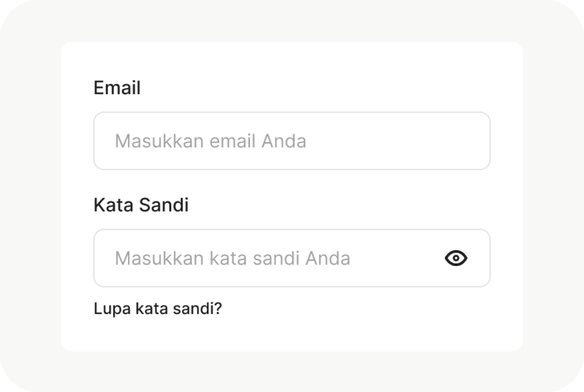
Task: Show password using the eye icon
Action: tap(456, 258)
